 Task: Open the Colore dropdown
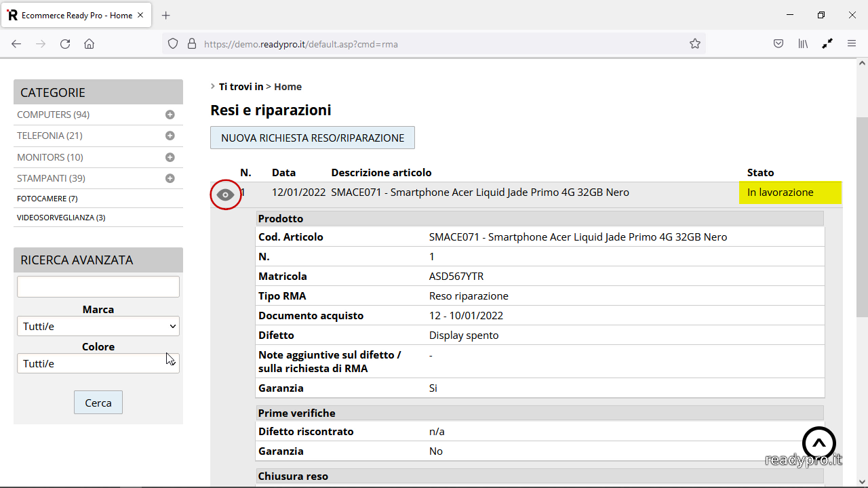tap(98, 363)
